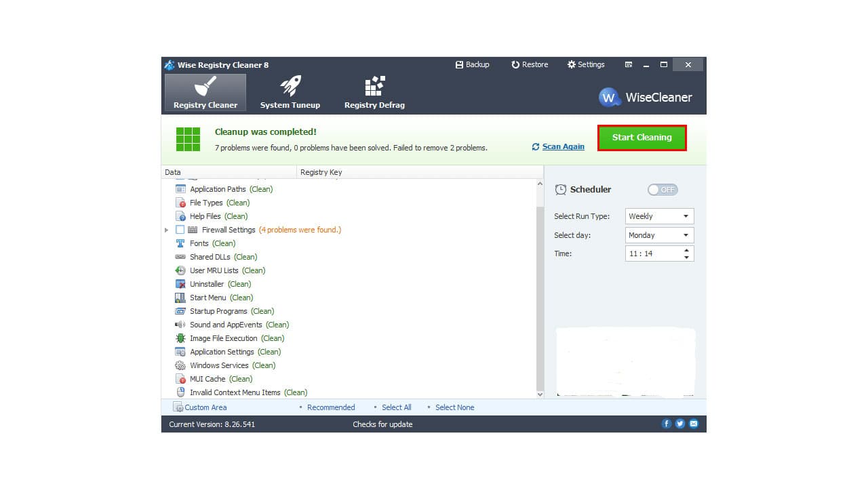Image resolution: width=868 pixels, height=488 pixels.
Task: Click the Twitter icon in the footer
Action: coord(680,423)
